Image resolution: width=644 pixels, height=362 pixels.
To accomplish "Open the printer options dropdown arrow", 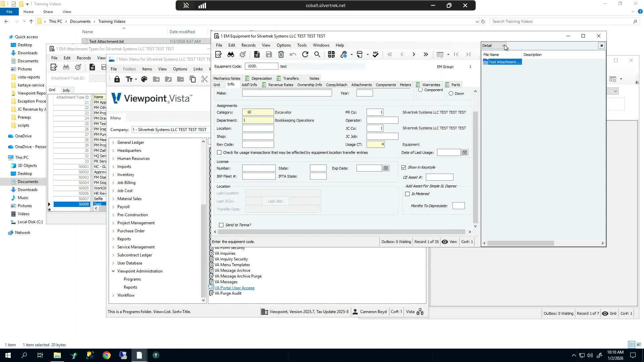I will pos(368,55).
